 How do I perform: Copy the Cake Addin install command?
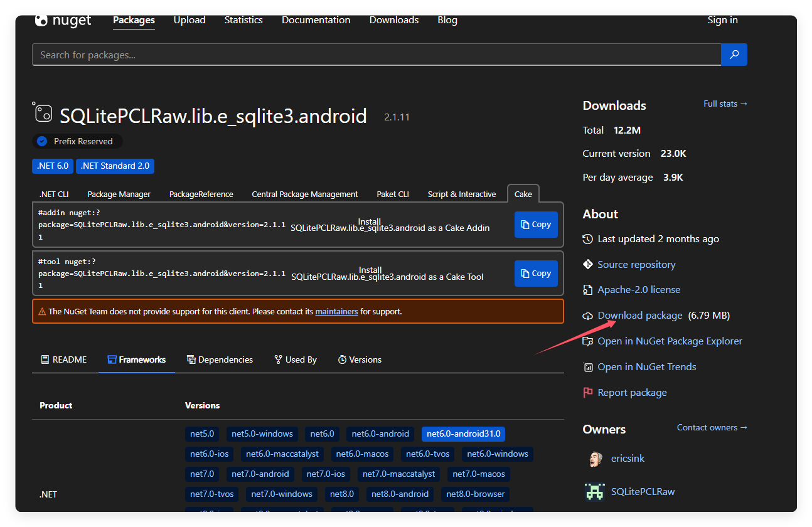click(535, 224)
